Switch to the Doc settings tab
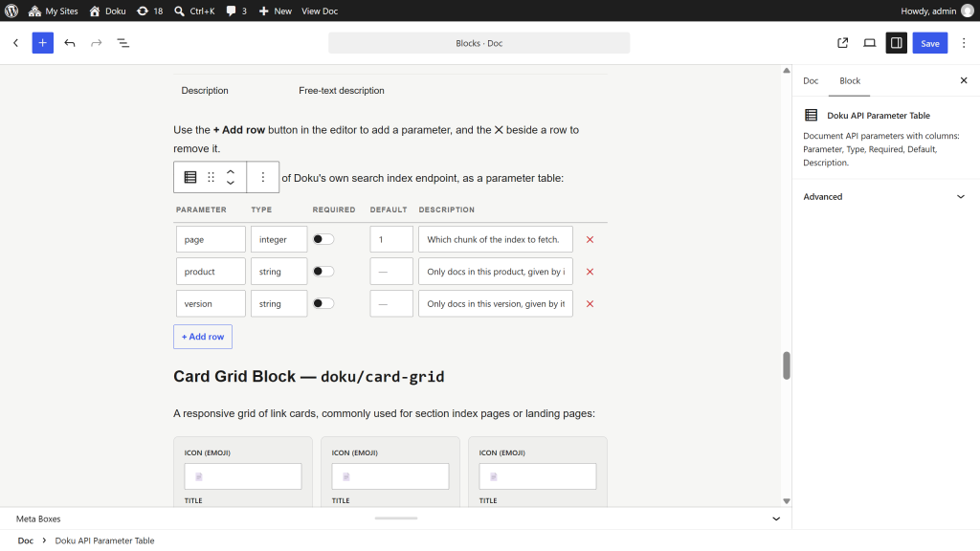980x551 pixels. pyautogui.click(x=811, y=80)
